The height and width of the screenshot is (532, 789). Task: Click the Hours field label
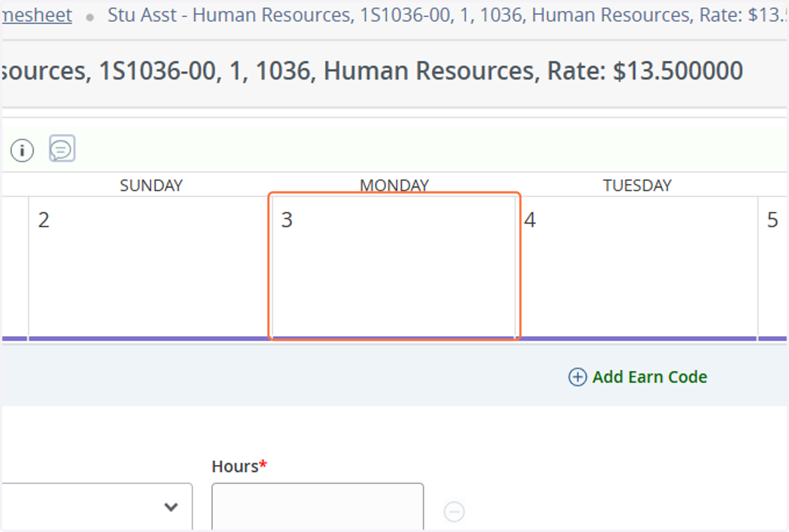pos(239,466)
